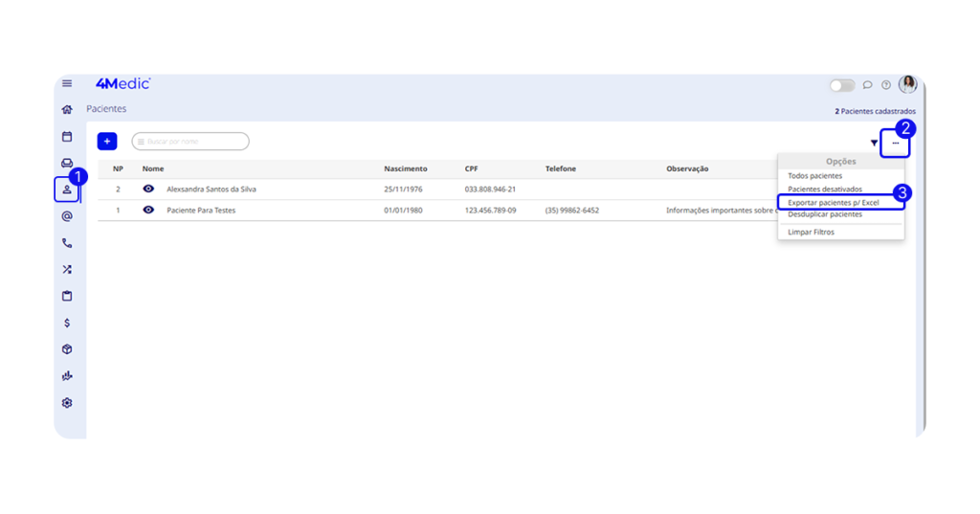Click the blue plus add patient button
The image size is (980, 514).
(x=107, y=142)
